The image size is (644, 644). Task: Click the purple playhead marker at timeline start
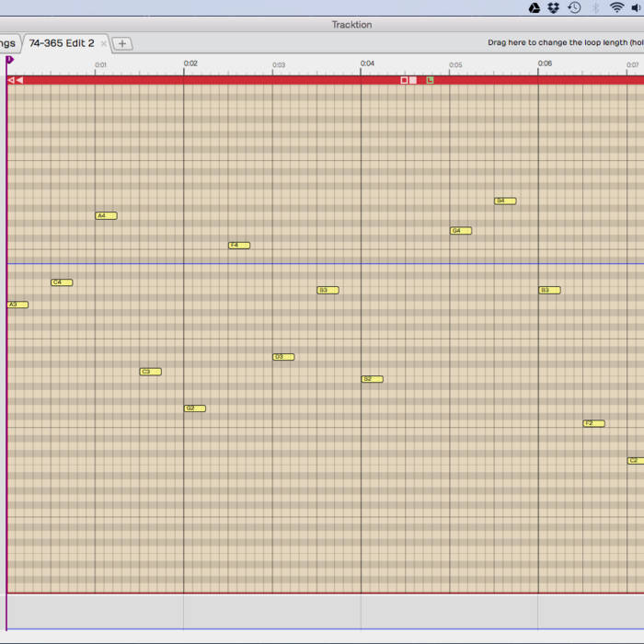tap(9, 60)
